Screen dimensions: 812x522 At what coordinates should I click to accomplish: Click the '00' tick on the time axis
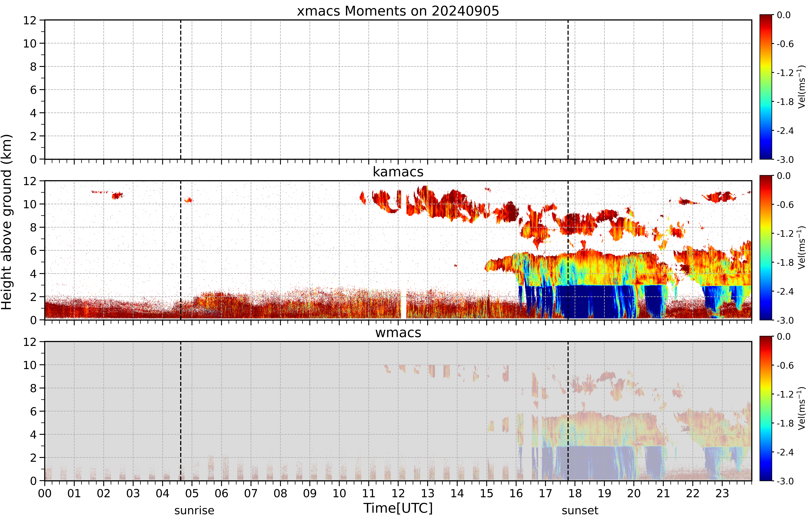pos(45,493)
